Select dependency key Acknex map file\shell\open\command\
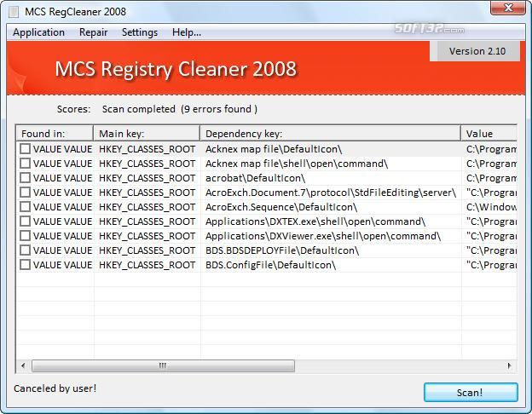532x414 pixels. coord(297,164)
